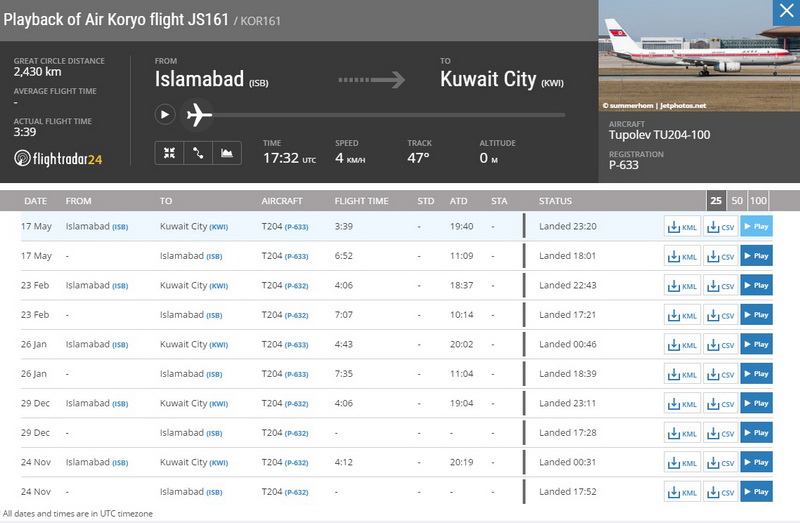
Task: Open P-633 registration link in first row
Action: (x=296, y=227)
